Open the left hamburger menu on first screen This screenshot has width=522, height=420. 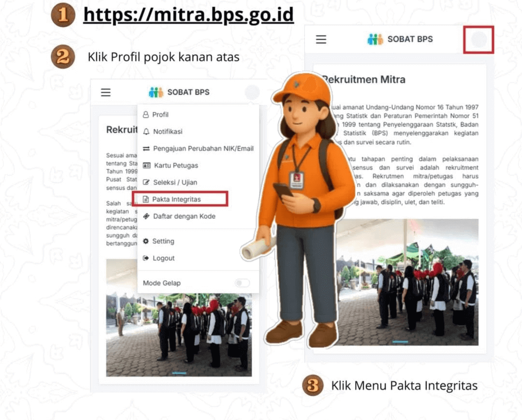click(106, 92)
